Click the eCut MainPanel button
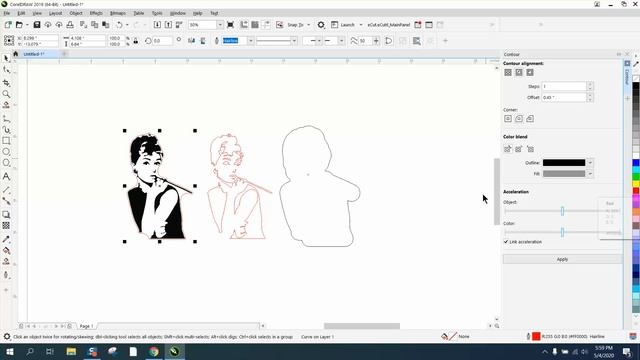640x360 pixels. pos(389,25)
